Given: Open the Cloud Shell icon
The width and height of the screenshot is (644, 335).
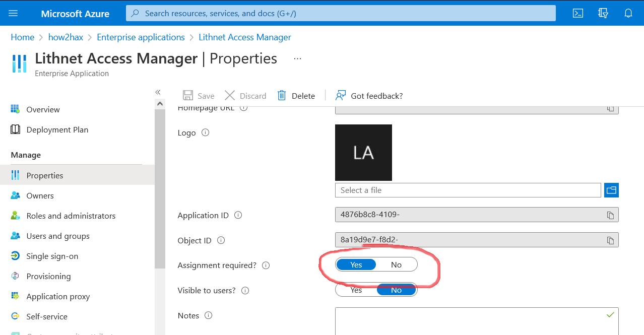Looking at the screenshot, I should pos(578,14).
